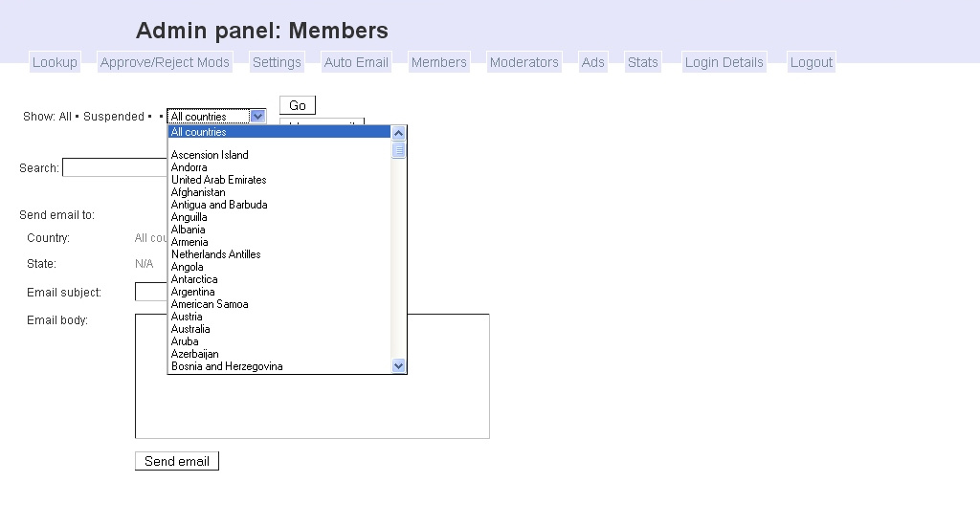Filter members by Suspended link
The height and width of the screenshot is (526, 980).
click(x=113, y=117)
